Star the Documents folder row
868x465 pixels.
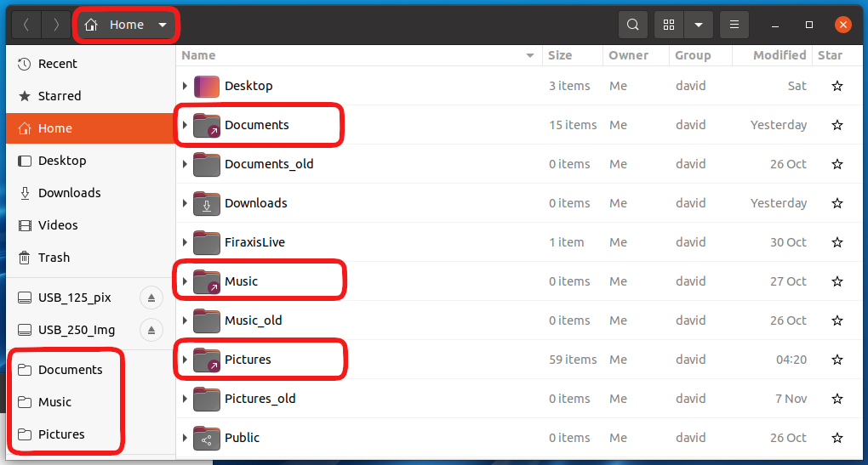(837, 125)
